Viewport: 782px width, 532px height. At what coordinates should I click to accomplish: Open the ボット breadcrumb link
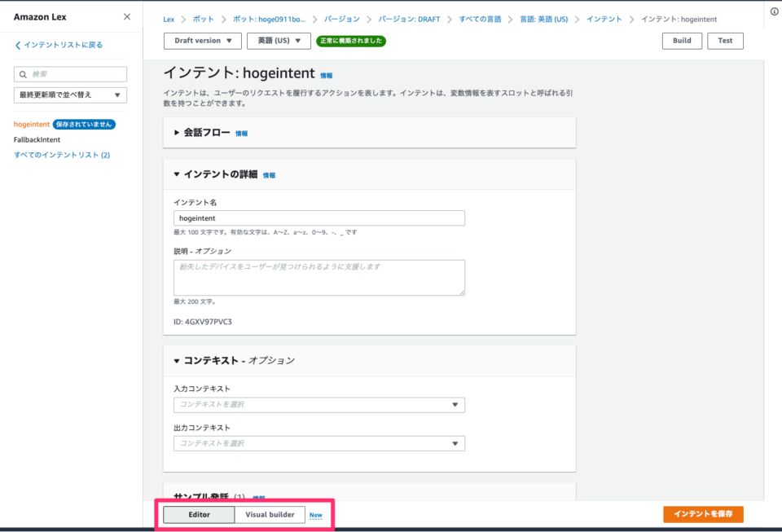click(x=203, y=20)
